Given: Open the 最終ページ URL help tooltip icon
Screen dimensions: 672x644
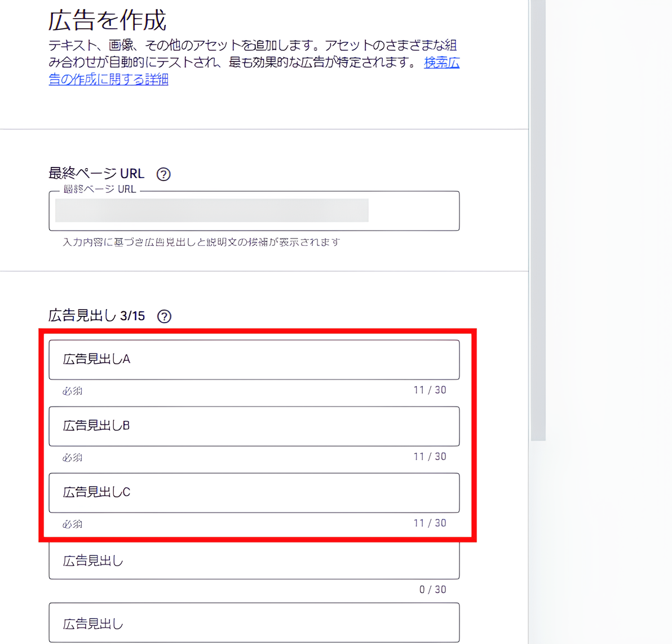Looking at the screenshot, I should [163, 175].
